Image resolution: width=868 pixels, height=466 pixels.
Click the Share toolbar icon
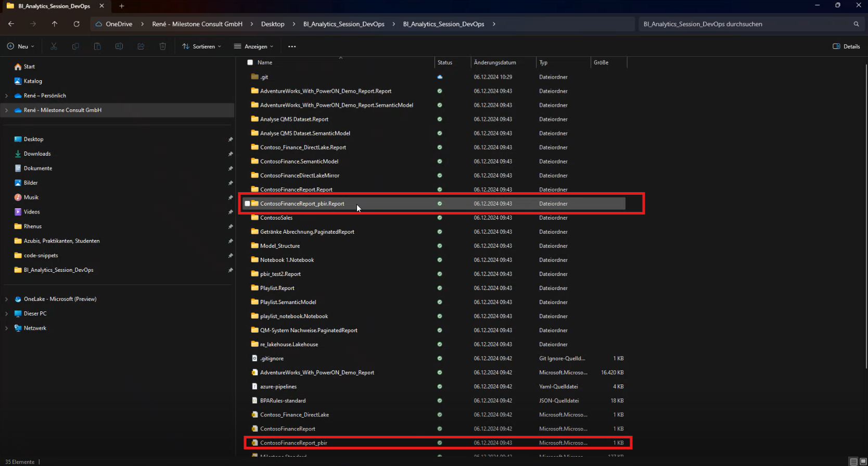click(x=141, y=46)
